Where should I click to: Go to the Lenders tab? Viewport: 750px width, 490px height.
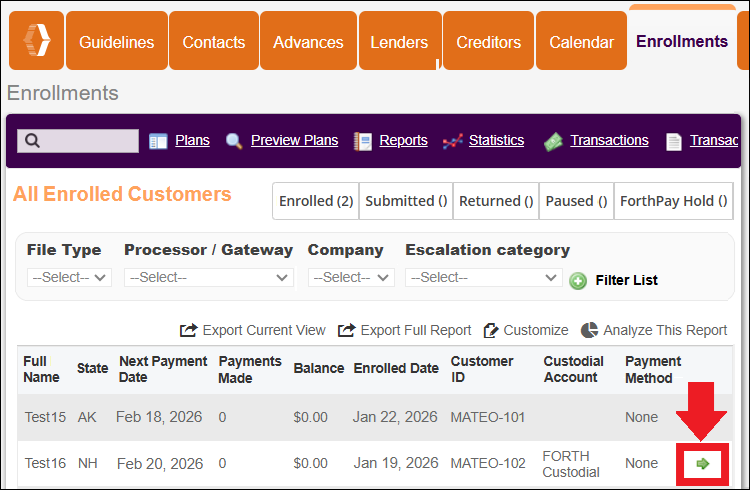[399, 42]
